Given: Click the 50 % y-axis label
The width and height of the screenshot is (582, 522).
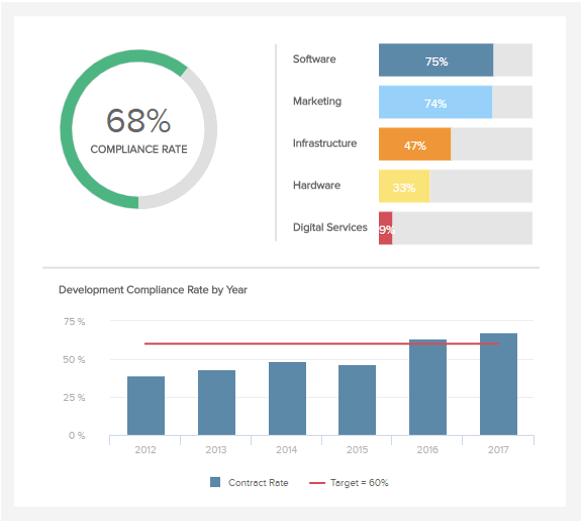Looking at the screenshot, I should point(74,359).
